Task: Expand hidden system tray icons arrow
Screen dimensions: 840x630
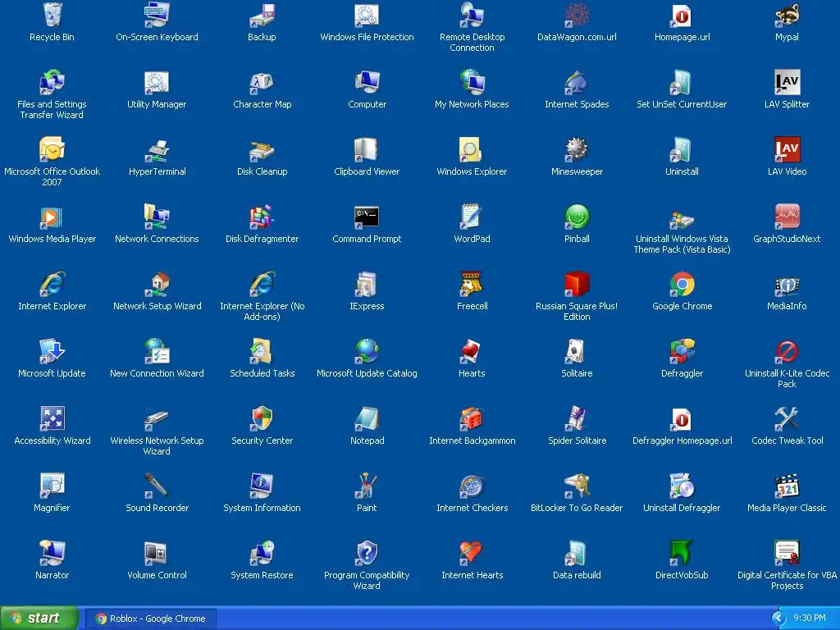Action: click(778, 619)
